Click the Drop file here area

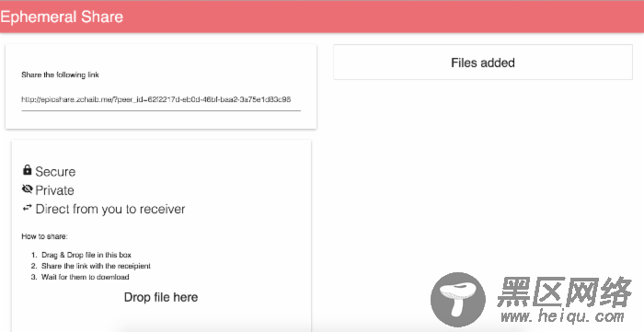[x=161, y=297]
